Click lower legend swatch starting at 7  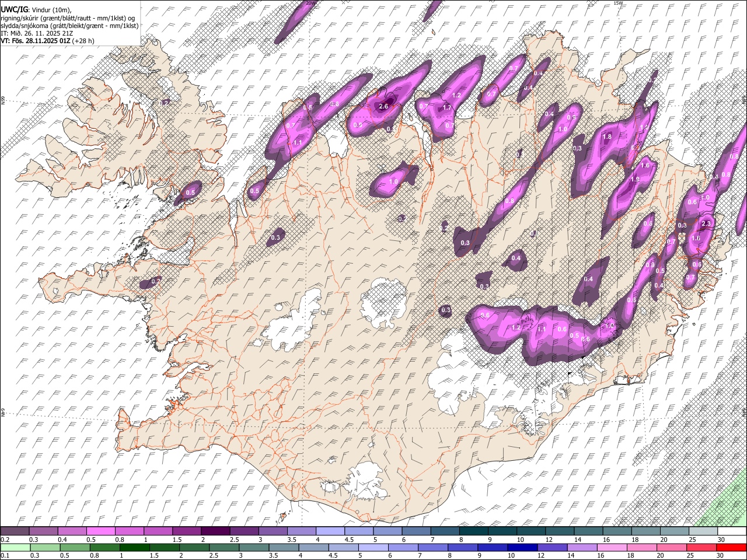(433, 548)
